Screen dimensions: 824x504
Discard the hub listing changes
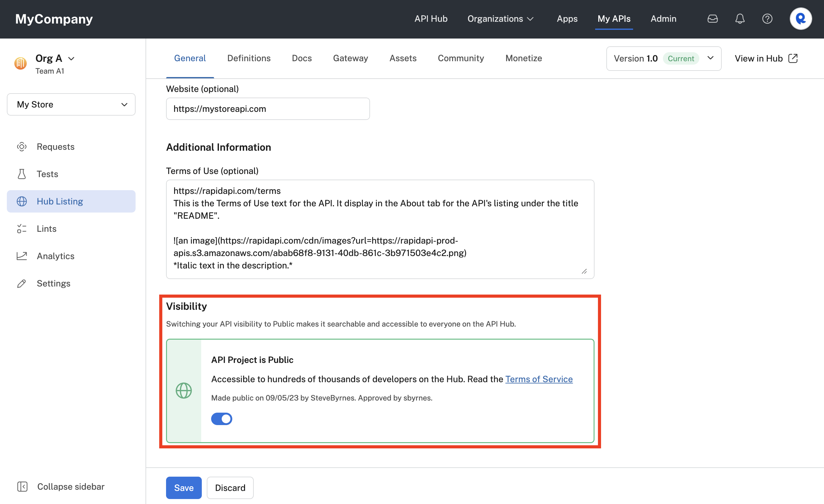point(230,488)
